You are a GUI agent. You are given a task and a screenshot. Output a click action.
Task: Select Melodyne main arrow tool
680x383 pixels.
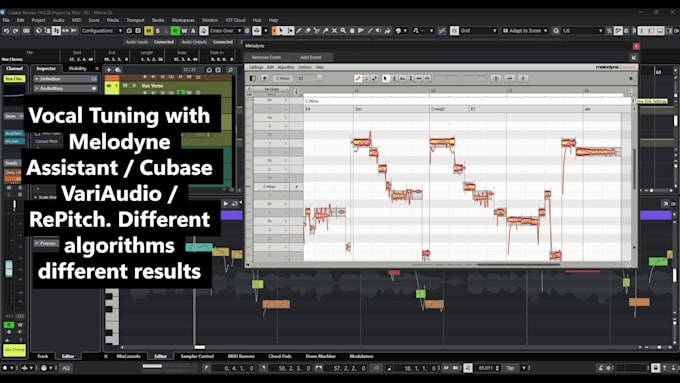click(x=386, y=79)
